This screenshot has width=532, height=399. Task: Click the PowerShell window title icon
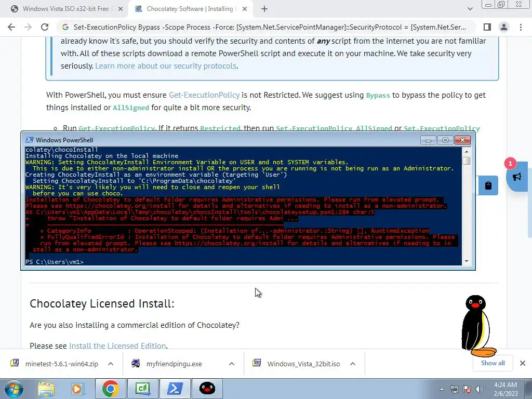tap(30, 140)
